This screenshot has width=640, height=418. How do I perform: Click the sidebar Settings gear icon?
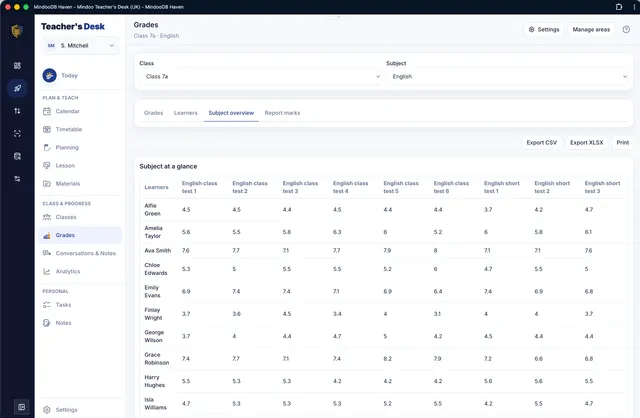pyautogui.click(x=47, y=410)
